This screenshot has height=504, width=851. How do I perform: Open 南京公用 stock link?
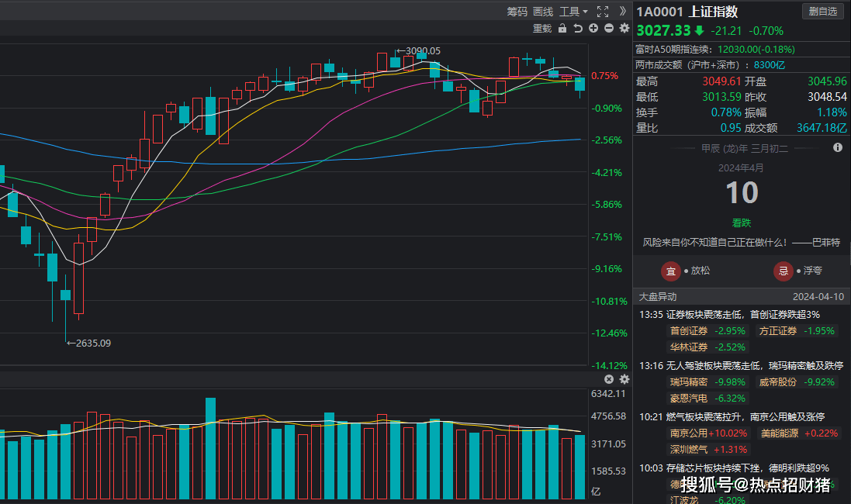click(x=689, y=433)
